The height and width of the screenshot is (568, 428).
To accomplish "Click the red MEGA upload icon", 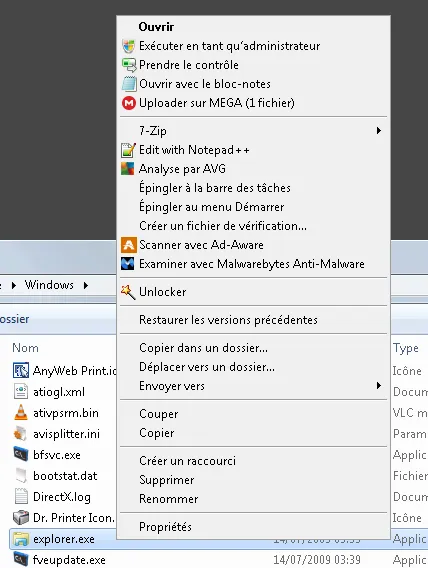I will click(x=129, y=103).
